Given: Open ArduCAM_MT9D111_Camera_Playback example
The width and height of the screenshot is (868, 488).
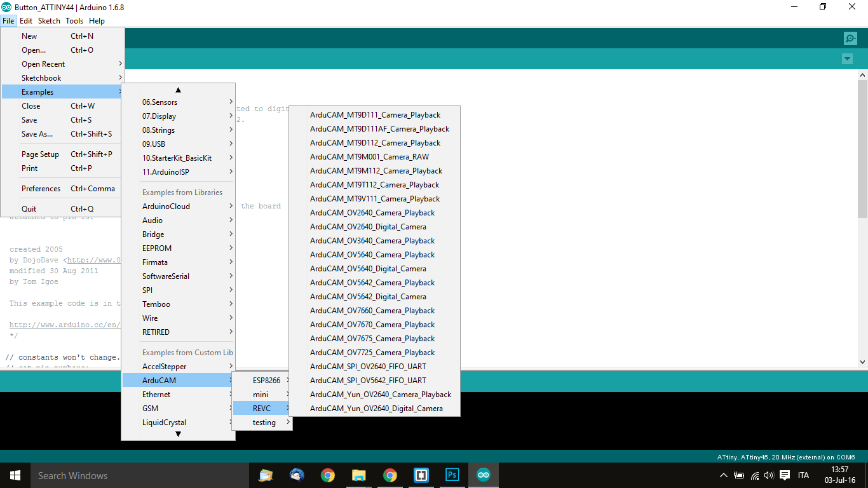Looking at the screenshot, I should coord(374,115).
